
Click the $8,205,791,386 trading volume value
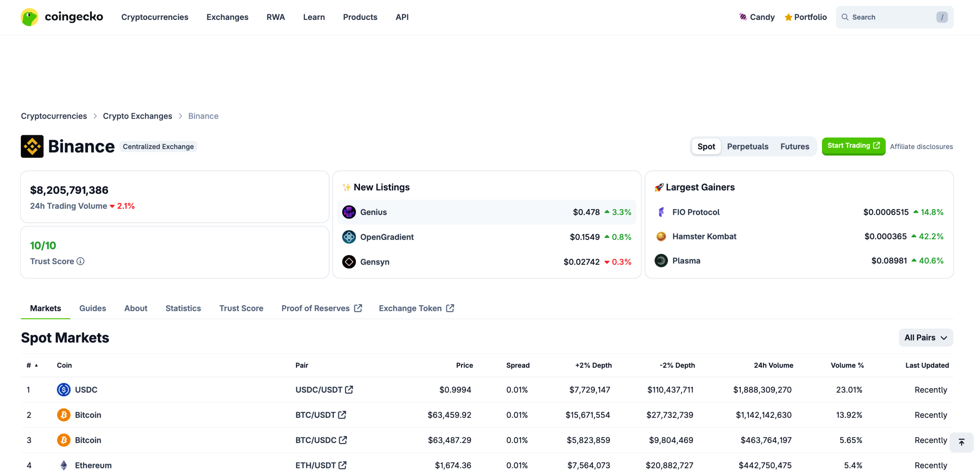69,190
